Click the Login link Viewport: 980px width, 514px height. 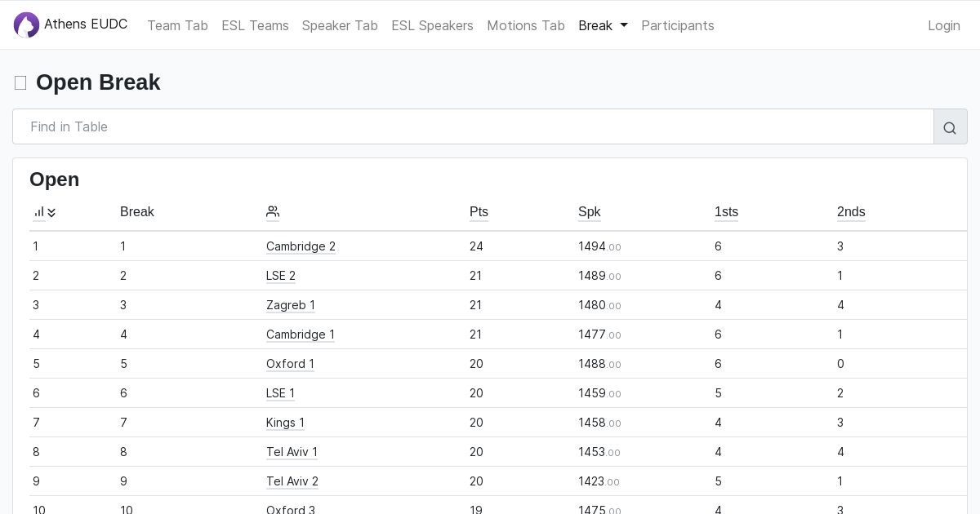(x=944, y=25)
